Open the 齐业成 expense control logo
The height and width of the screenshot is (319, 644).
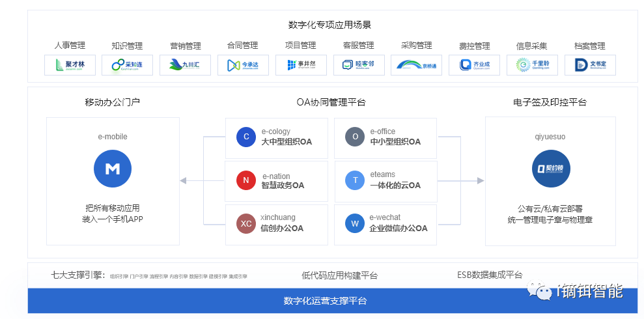click(x=475, y=65)
